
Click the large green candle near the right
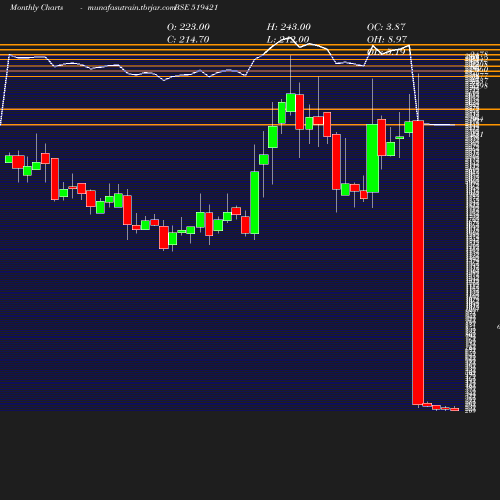click(372, 158)
